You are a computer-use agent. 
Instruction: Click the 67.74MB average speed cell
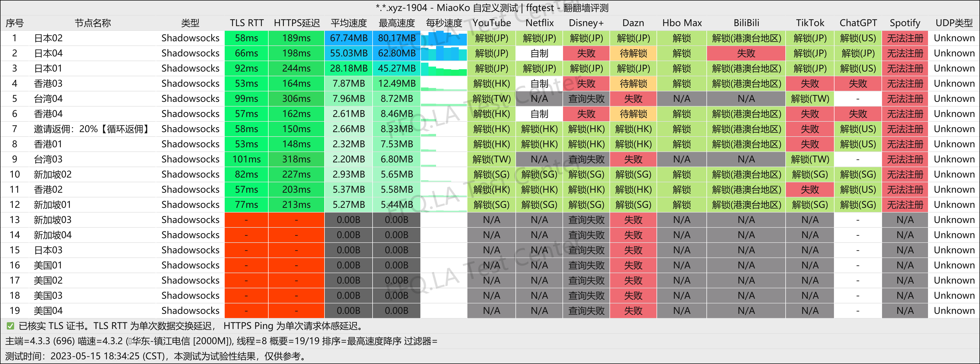coord(349,38)
